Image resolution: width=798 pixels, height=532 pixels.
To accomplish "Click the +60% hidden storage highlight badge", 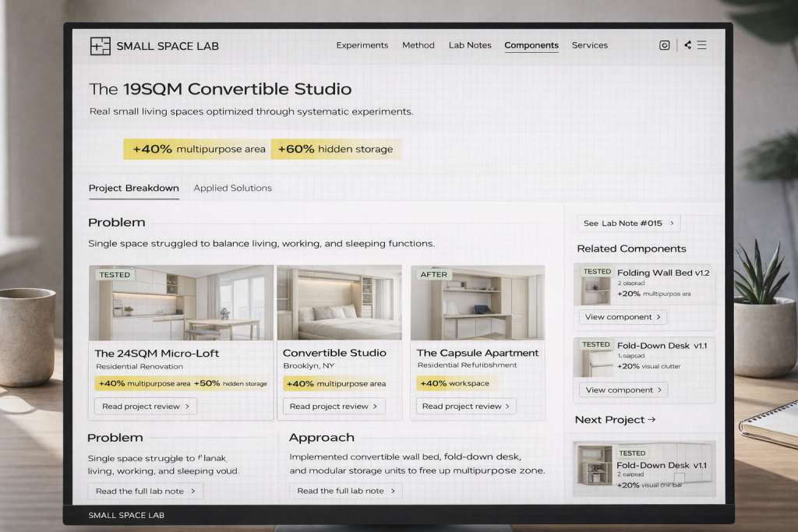I will tap(335, 149).
